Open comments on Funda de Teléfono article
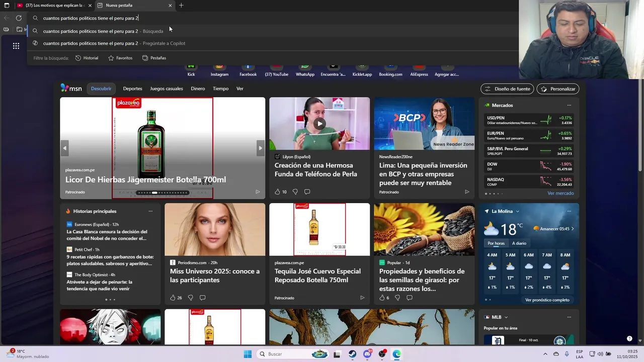 307,192
